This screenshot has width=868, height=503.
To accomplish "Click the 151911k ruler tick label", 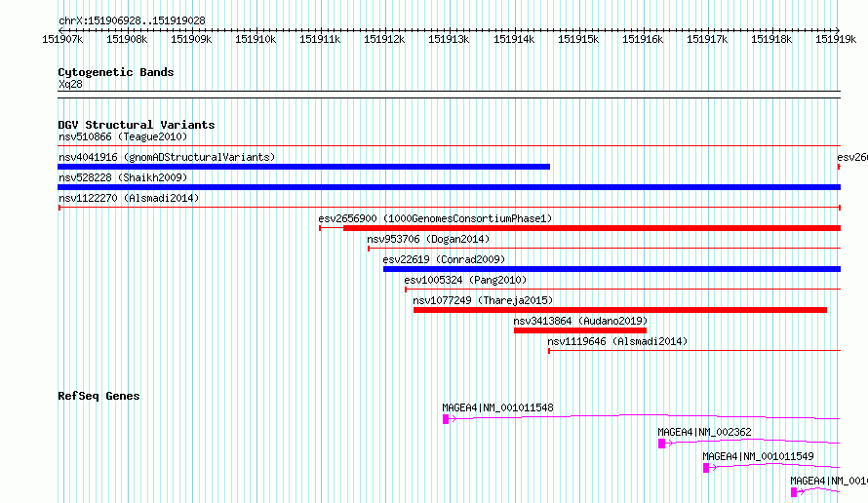I will (x=320, y=39).
